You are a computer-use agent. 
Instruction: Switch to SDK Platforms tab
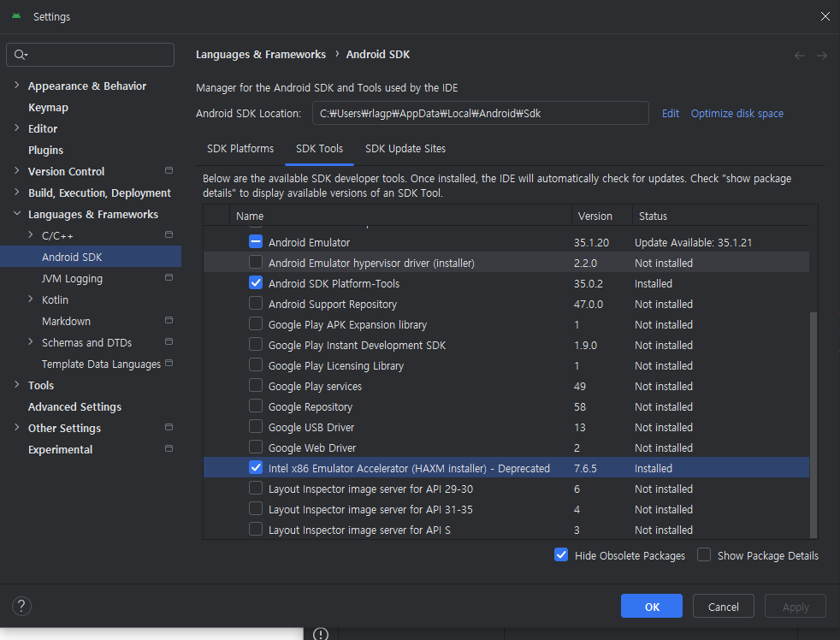coord(240,149)
